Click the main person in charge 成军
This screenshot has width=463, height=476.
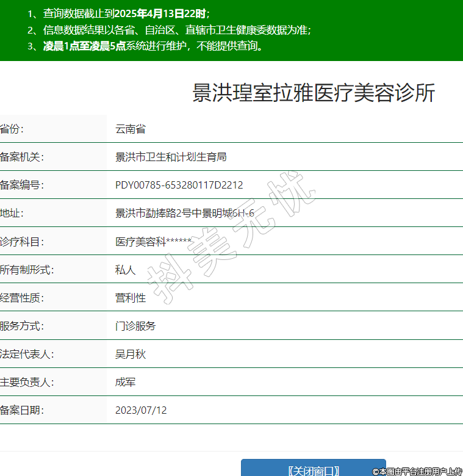(125, 382)
